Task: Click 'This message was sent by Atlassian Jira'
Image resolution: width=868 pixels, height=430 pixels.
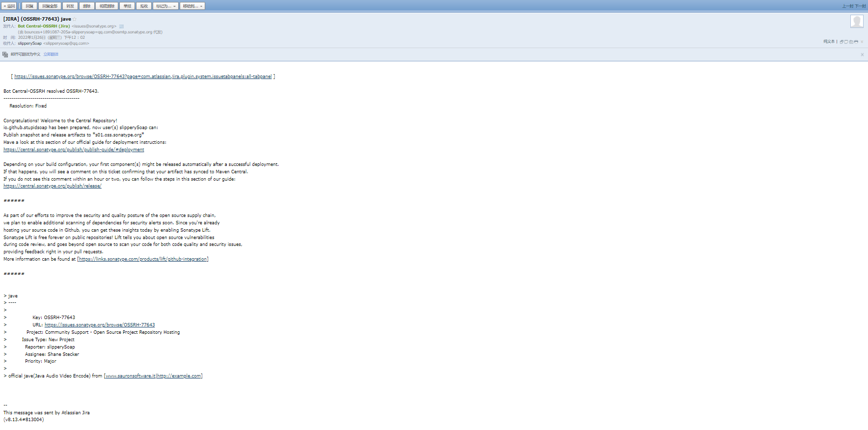Action: coord(47,413)
